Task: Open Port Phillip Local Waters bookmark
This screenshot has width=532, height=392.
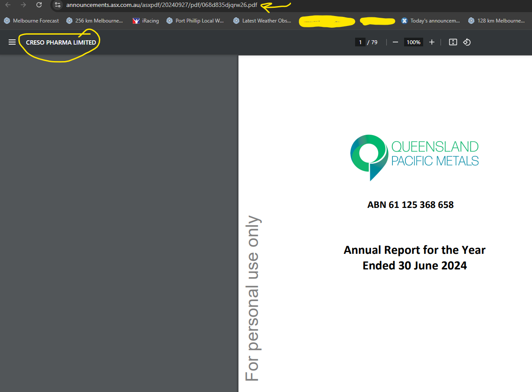Action: pyautogui.click(x=195, y=21)
